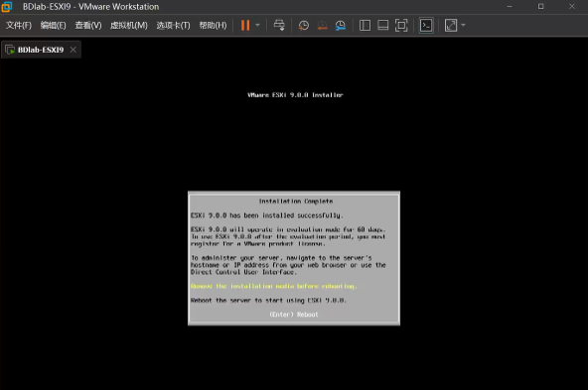Open the console view icon
588x390 pixels.
(x=426, y=26)
